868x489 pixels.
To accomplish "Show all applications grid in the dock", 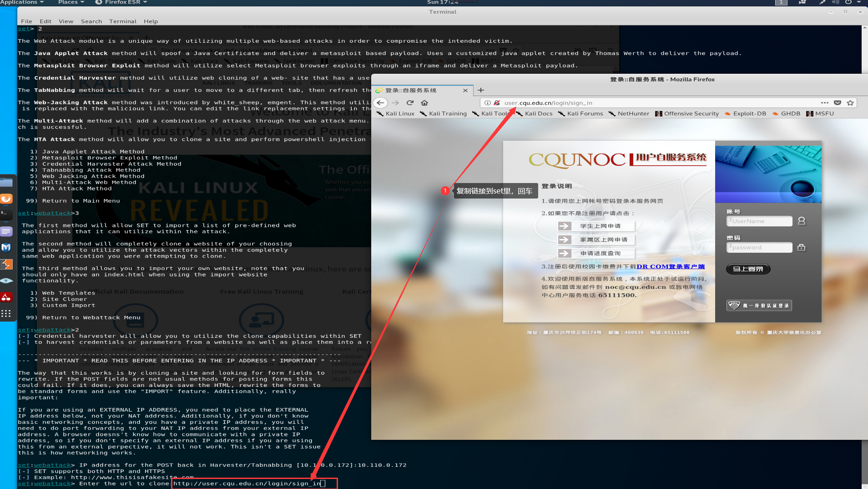I will click(6, 313).
